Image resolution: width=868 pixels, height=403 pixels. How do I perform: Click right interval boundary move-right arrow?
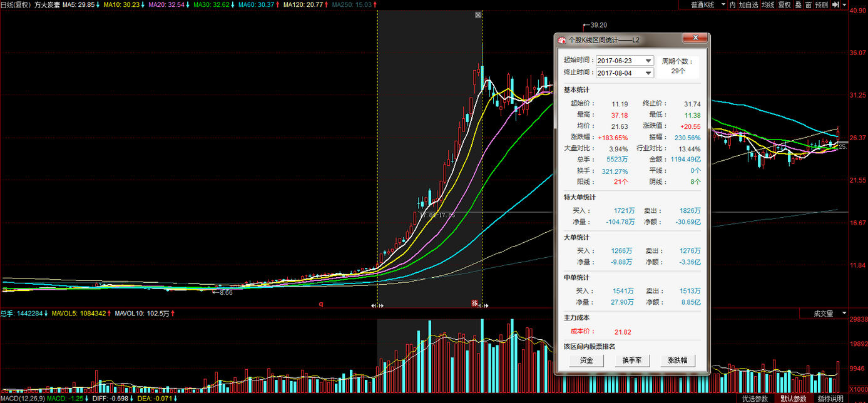click(x=486, y=306)
